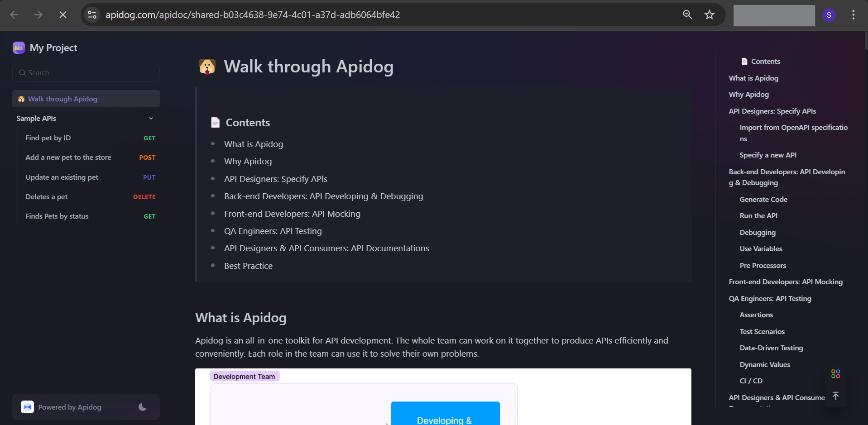Click the Development Team diagram label
The width and height of the screenshot is (868, 425).
click(245, 376)
